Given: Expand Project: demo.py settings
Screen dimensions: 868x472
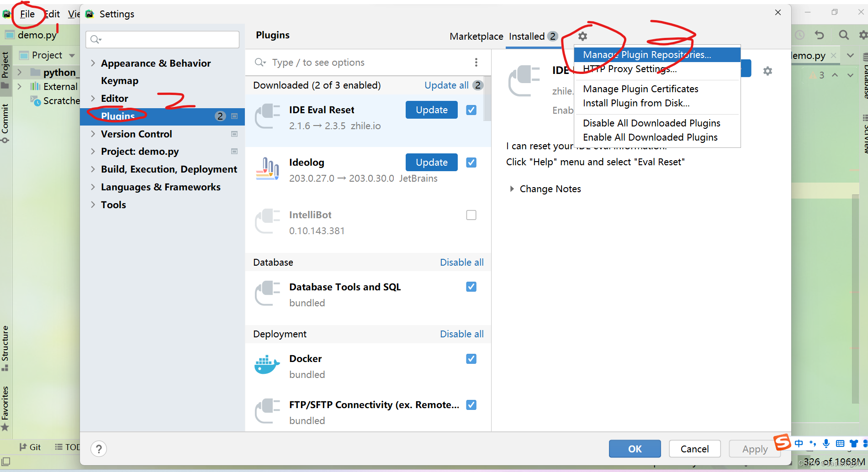Looking at the screenshot, I should [x=93, y=151].
